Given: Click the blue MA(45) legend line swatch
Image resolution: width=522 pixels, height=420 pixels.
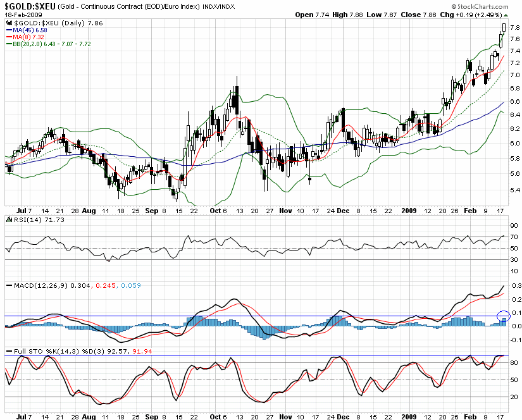Looking at the screenshot, I should (9, 30).
